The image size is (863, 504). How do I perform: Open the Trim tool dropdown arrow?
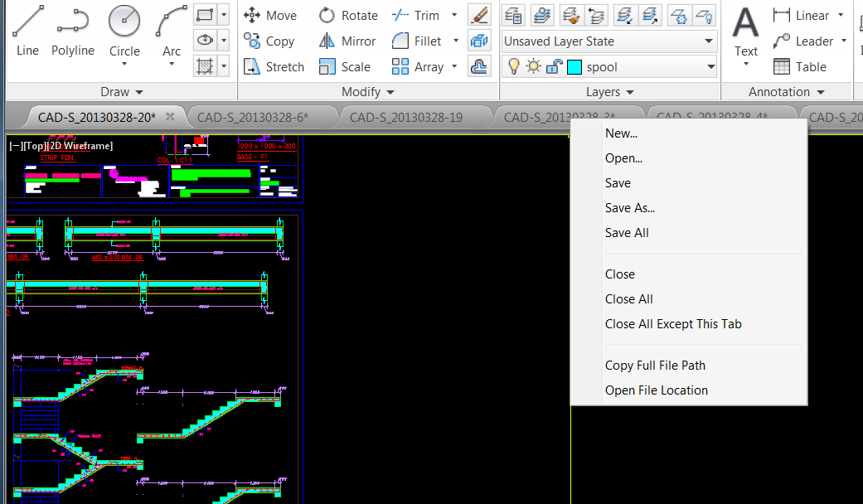coord(454,16)
